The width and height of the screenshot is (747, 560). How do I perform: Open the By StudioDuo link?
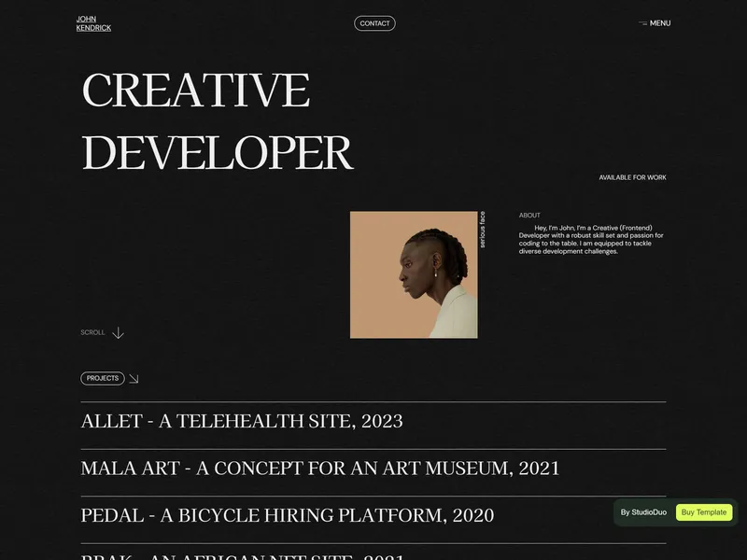click(643, 512)
